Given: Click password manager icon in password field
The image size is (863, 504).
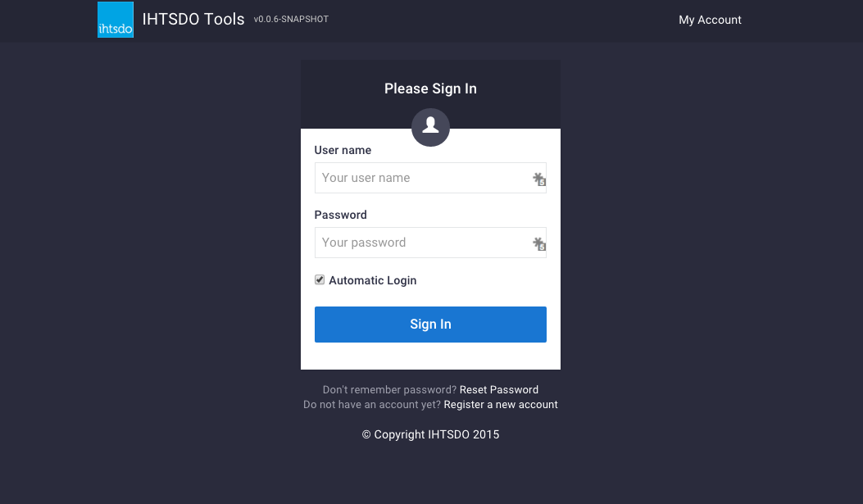Looking at the screenshot, I should coord(538,243).
